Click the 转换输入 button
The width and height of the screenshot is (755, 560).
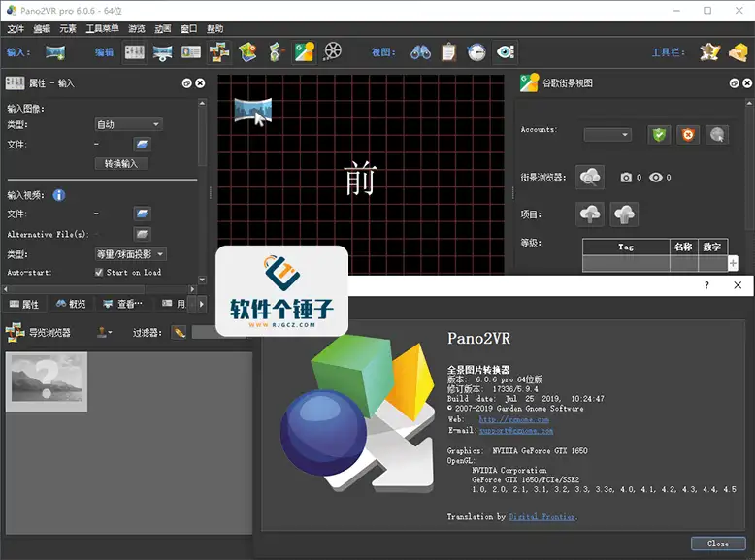point(121,164)
